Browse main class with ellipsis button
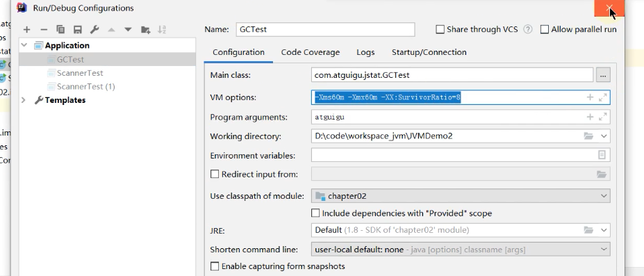This screenshot has height=276, width=644. coord(603,75)
